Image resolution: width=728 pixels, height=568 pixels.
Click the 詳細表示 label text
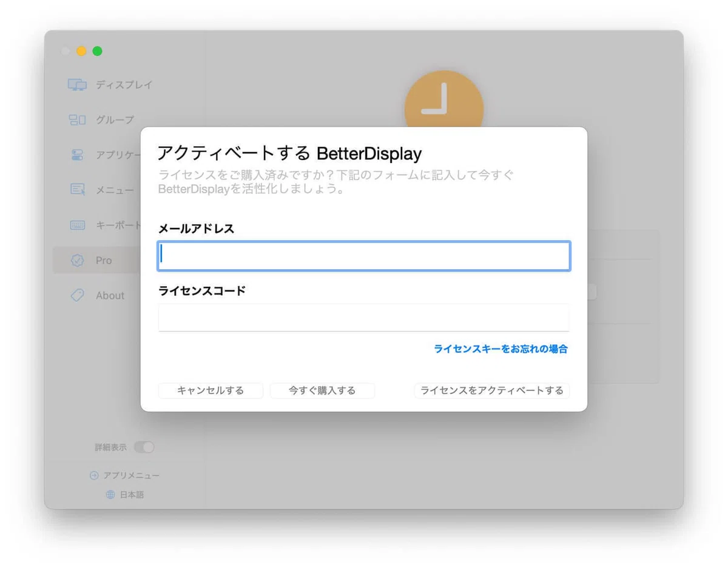point(111,447)
